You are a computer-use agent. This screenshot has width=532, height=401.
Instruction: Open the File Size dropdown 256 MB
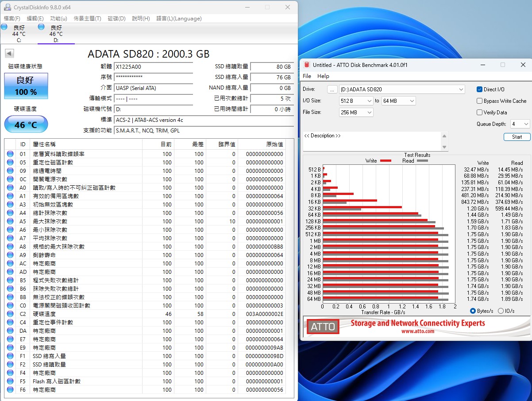(356, 112)
